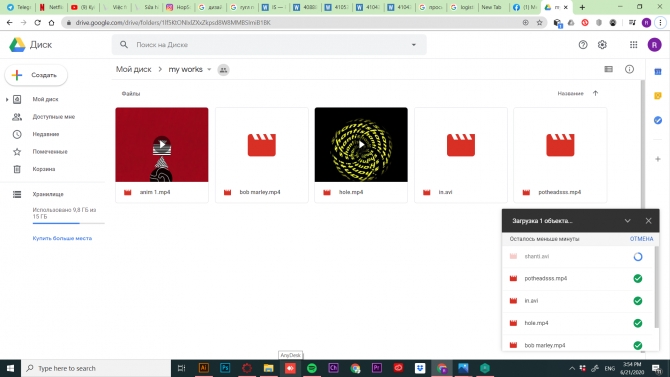Click the shared folder people icon
This screenshot has width=670, height=377.
click(223, 70)
